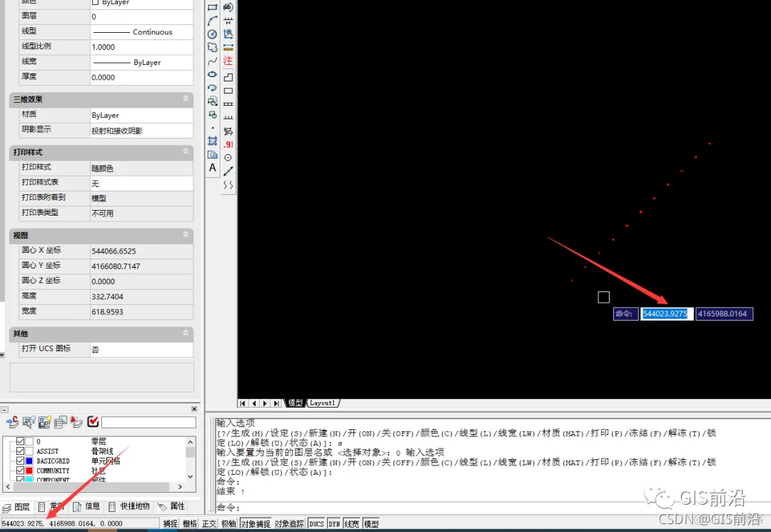Click the layer search input field
This screenshot has height=532, width=771.
(148, 422)
